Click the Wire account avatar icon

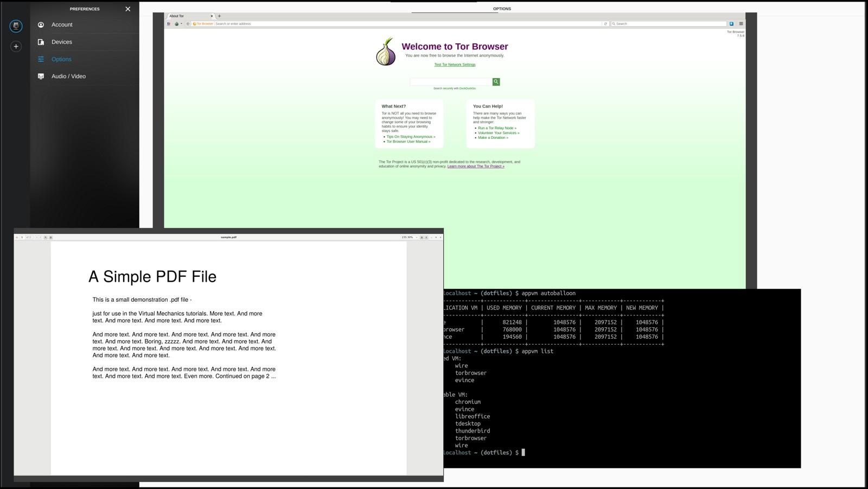tap(16, 26)
